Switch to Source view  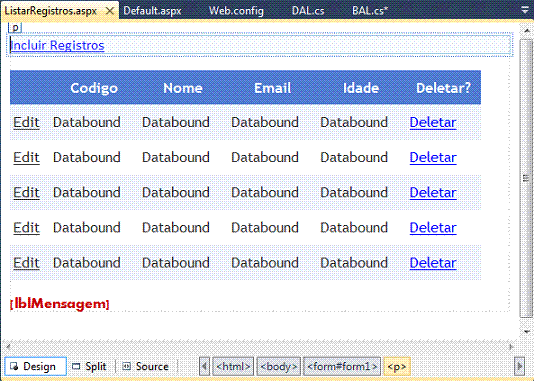[146, 366]
